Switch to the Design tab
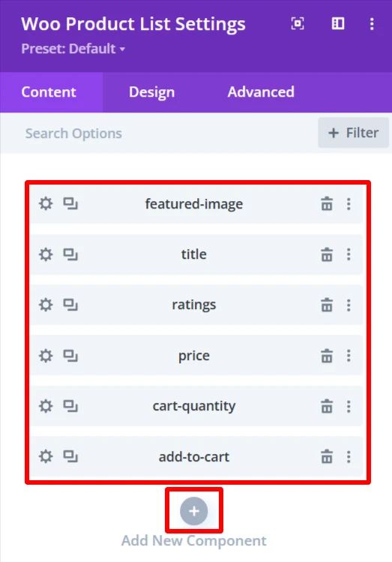 tap(152, 92)
